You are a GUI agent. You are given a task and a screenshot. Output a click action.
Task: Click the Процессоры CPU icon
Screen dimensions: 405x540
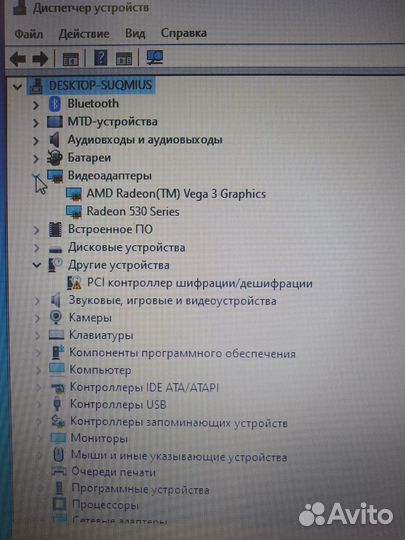[x=60, y=504]
